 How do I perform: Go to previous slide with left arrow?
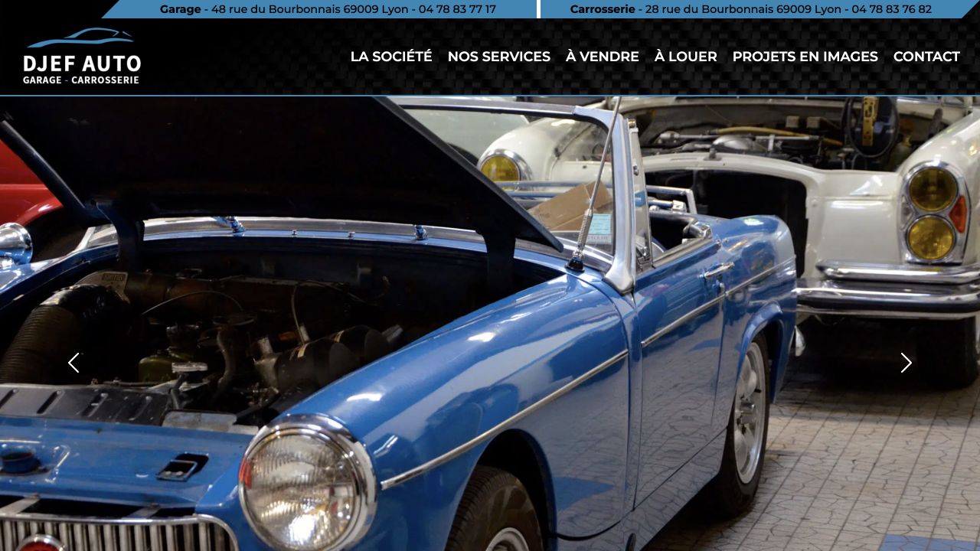tap(73, 363)
